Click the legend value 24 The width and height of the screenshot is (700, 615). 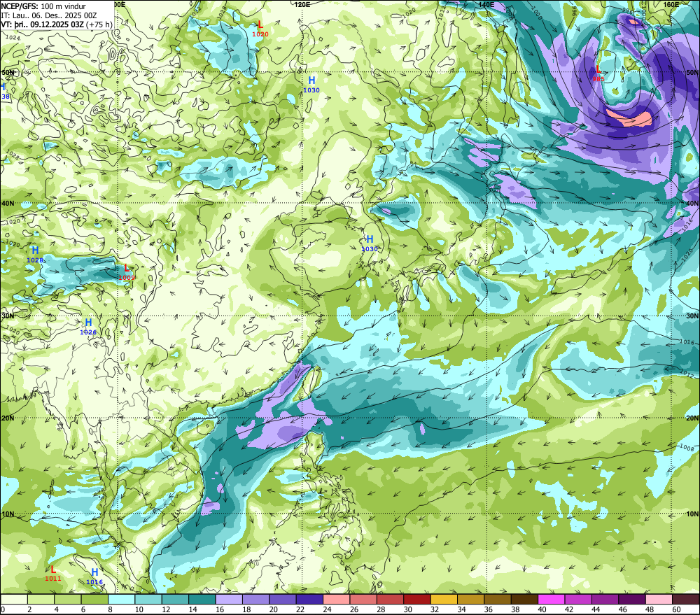point(327,609)
